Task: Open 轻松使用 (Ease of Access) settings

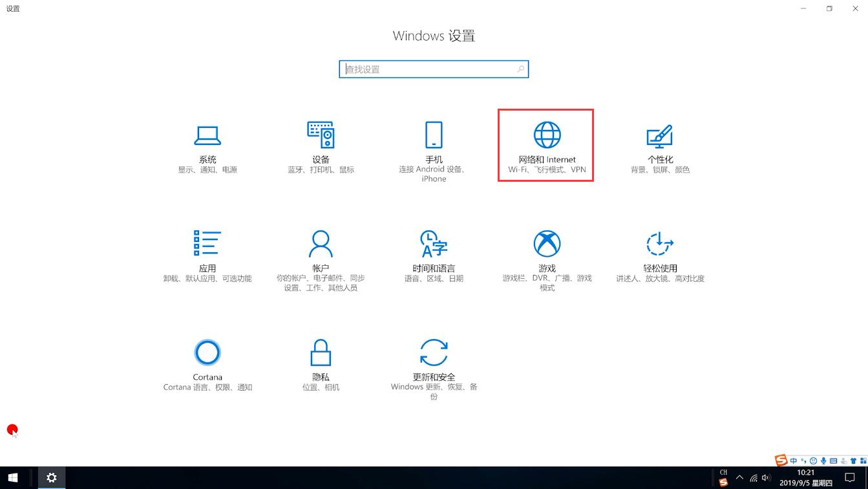Action: click(x=660, y=257)
